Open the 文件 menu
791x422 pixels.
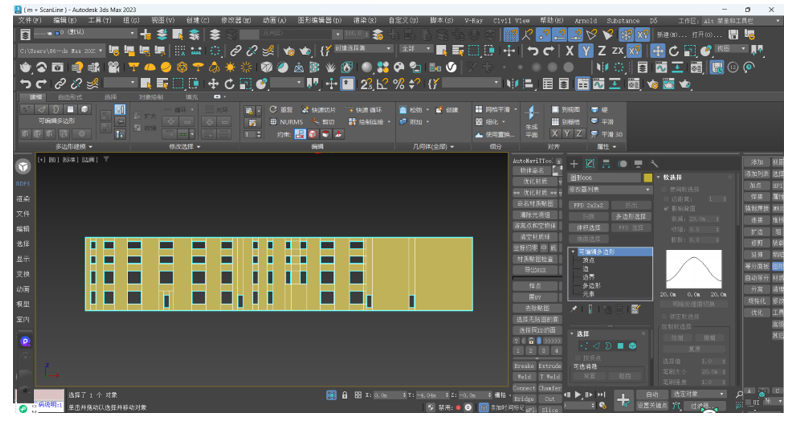click(x=29, y=19)
